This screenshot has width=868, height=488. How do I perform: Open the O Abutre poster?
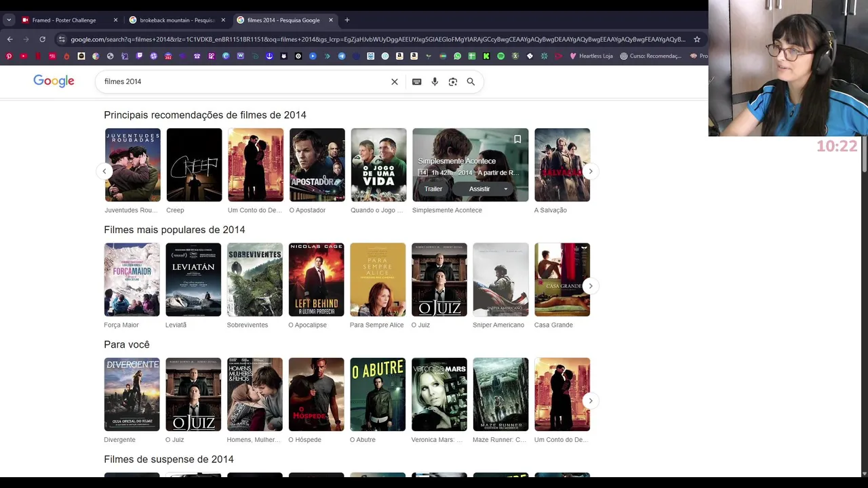(378, 394)
